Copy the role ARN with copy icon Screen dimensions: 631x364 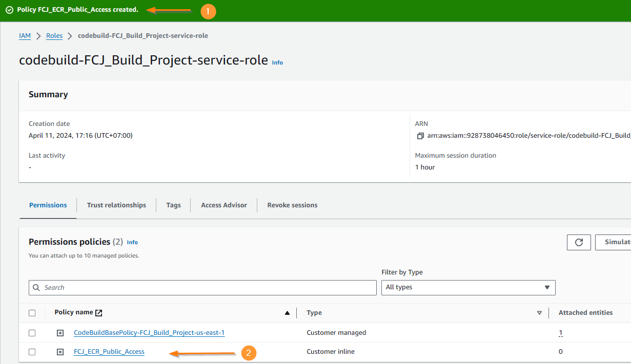pos(420,136)
